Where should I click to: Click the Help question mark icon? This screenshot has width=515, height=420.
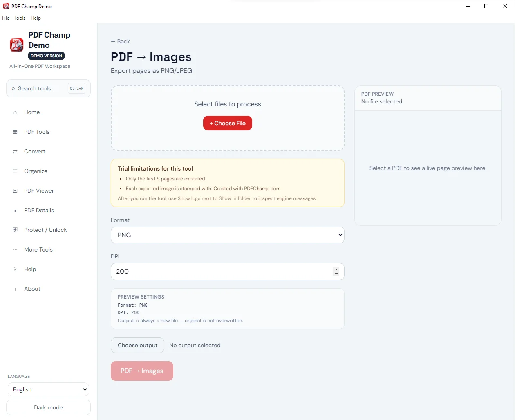click(15, 269)
